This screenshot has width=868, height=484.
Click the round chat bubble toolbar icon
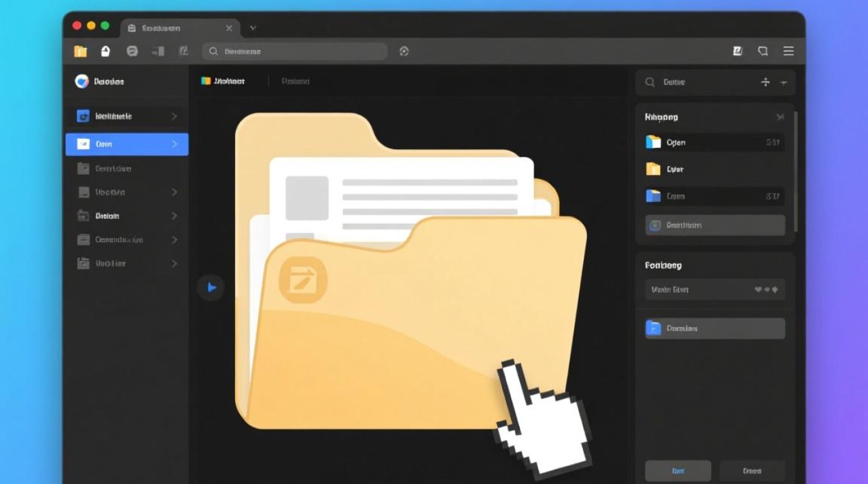click(132, 52)
